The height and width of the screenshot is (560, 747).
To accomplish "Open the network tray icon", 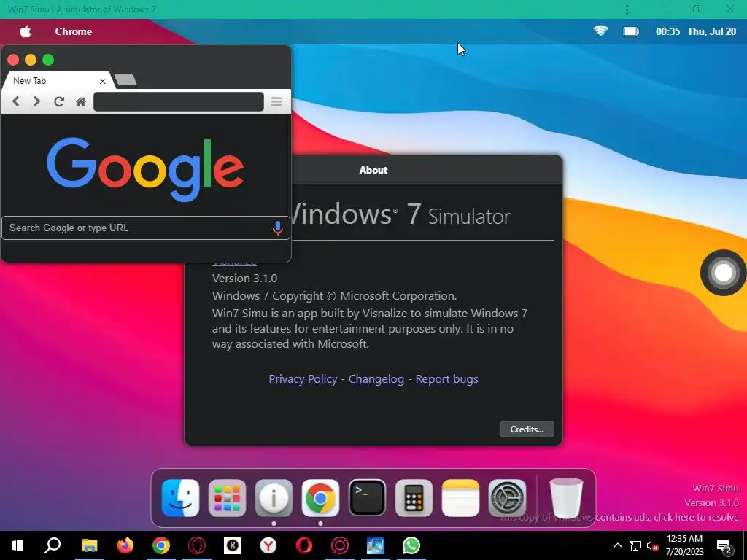I will pyautogui.click(x=635, y=545).
